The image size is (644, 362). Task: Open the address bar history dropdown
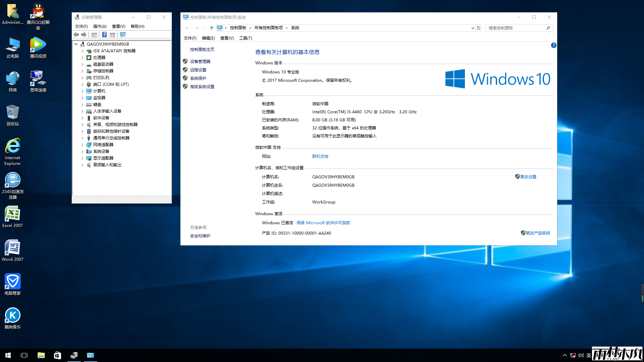473,28
